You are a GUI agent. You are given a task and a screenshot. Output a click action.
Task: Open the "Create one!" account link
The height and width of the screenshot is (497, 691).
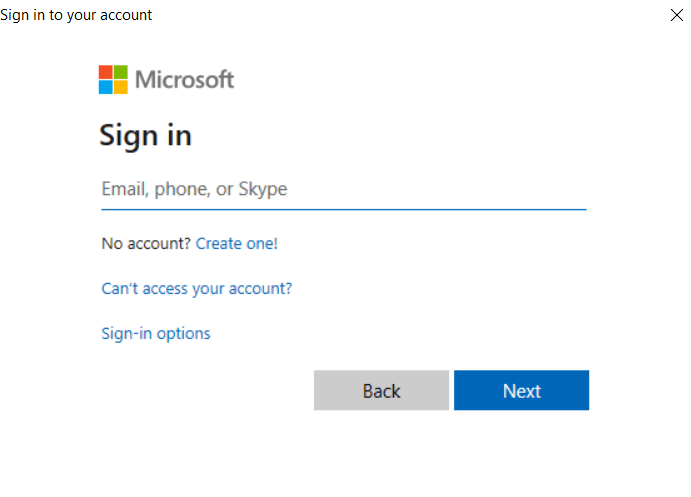pos(237,243)
